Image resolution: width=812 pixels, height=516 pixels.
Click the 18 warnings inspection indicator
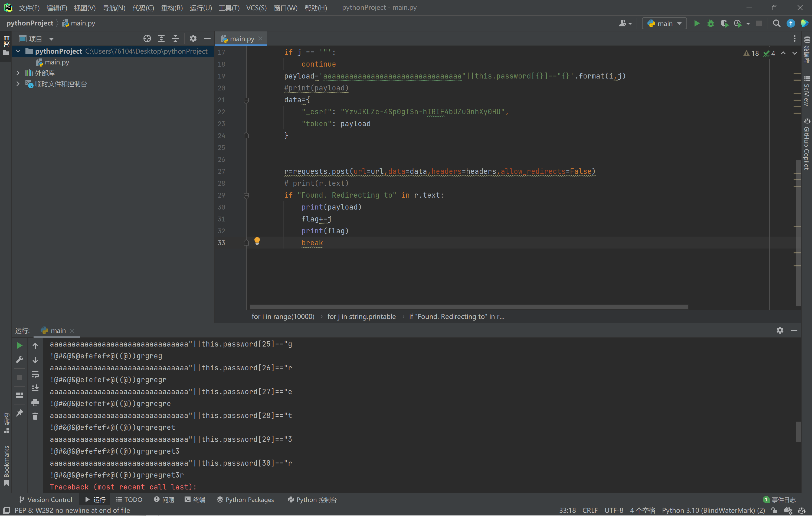pos(751,53)
